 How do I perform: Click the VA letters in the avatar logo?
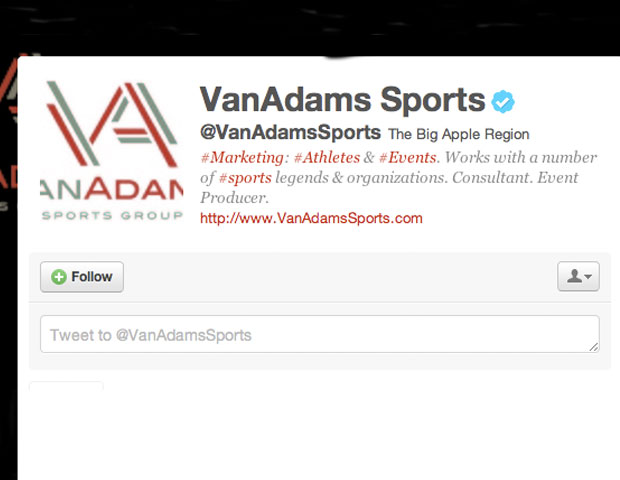pyautogui.click(x=112, y=123)
